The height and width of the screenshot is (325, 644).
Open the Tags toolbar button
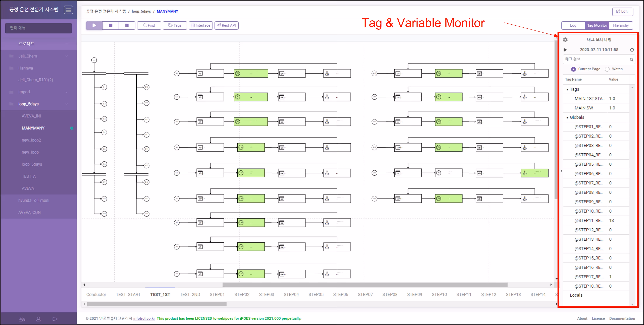(175, 25)
